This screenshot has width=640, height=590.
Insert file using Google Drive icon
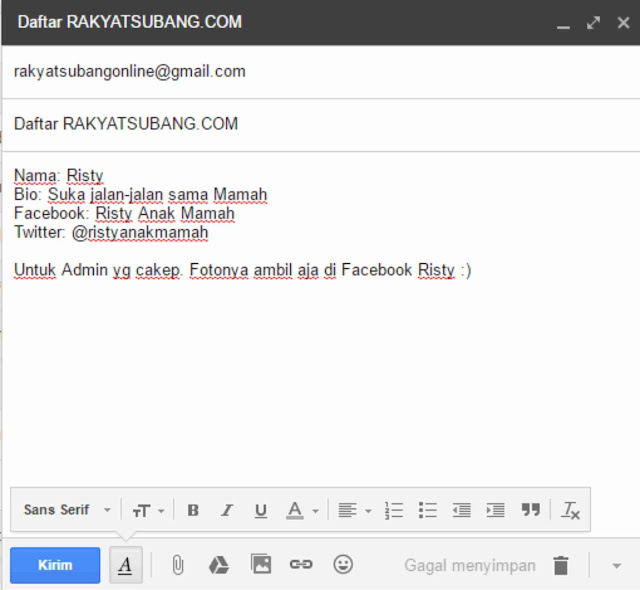(219, 565)
